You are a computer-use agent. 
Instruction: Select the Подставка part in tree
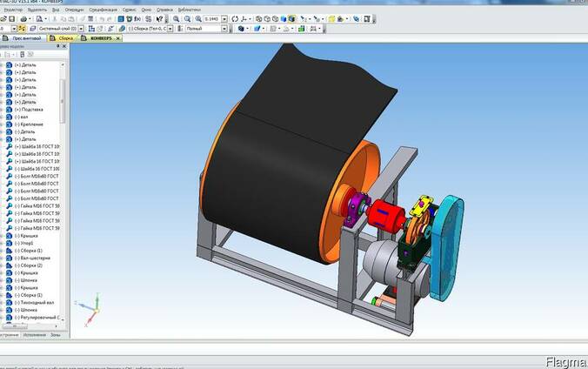click(31, 110)
